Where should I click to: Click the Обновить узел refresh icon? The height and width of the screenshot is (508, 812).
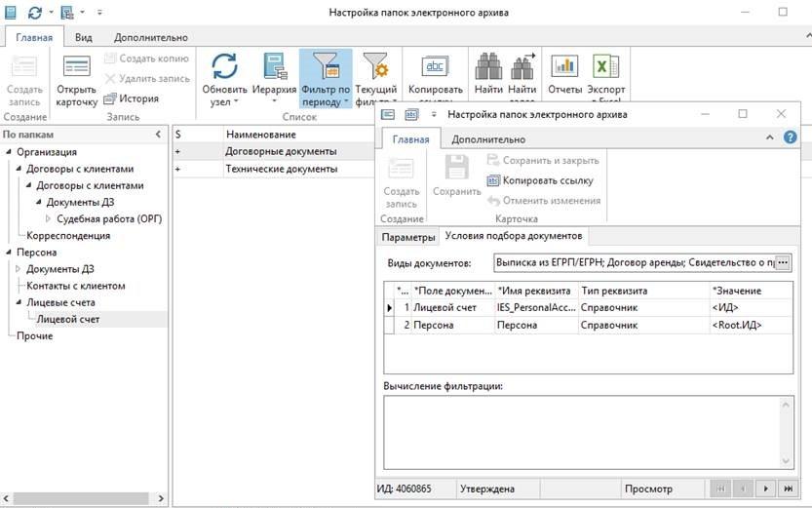coord(224,66)
